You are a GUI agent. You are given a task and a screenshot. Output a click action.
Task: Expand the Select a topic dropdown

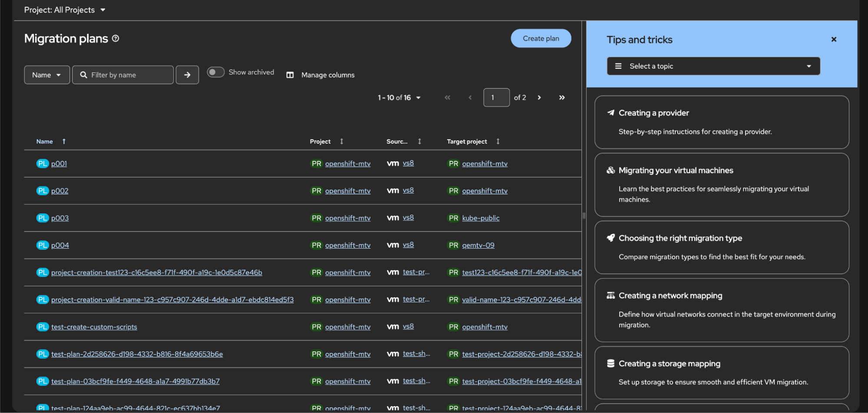point(713,66)
